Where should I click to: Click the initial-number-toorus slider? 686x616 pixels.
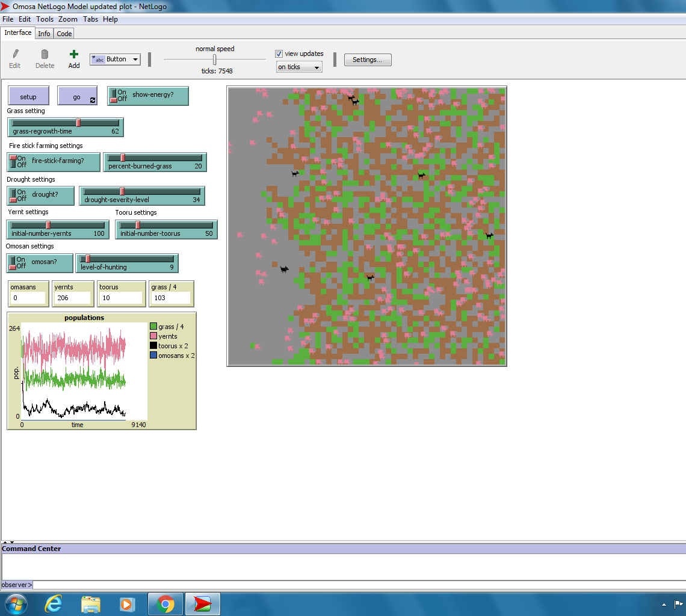click(x=166, y=230)
